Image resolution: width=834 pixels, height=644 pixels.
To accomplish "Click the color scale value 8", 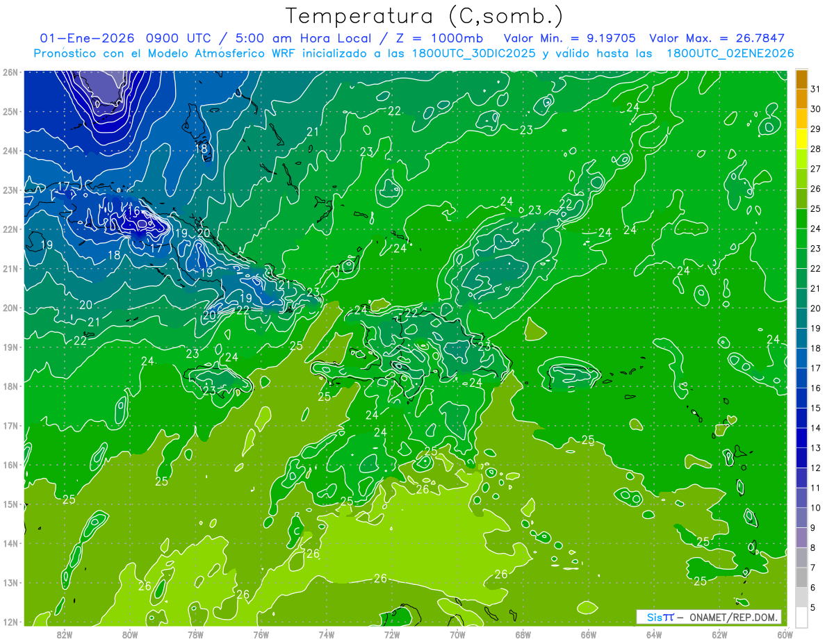I will (813, 547).
